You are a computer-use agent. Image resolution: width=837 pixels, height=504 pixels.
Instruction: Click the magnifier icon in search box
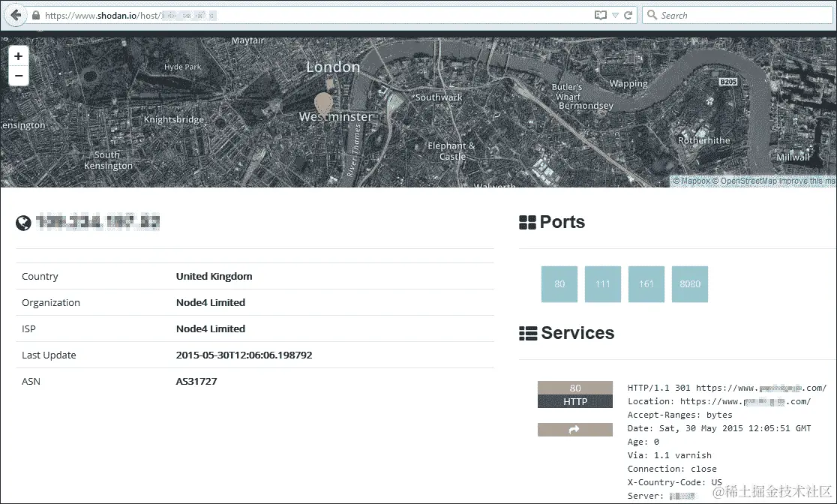[x=652, y=15]
